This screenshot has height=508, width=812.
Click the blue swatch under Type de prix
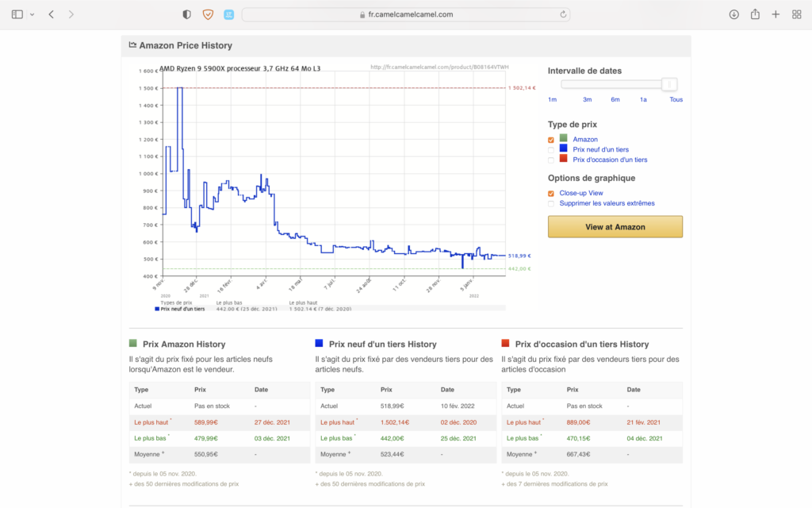[564, 148]
